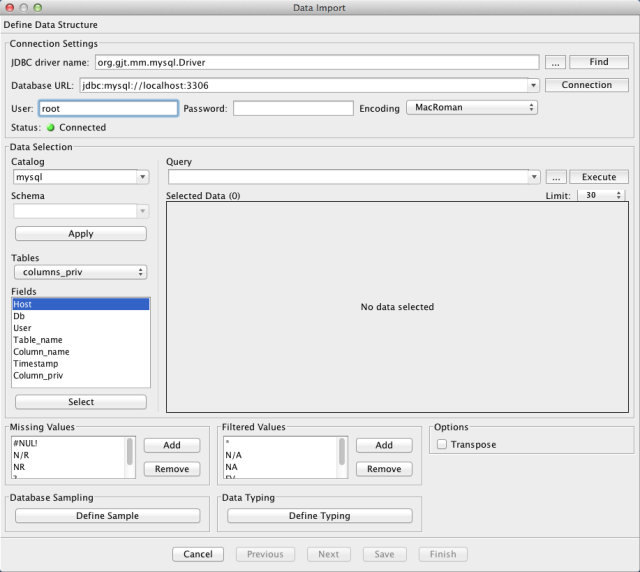Open the Database URL dropdown arrow
Image resolution: width=640 pixels, height=572 pixels.
pos(533,85)
